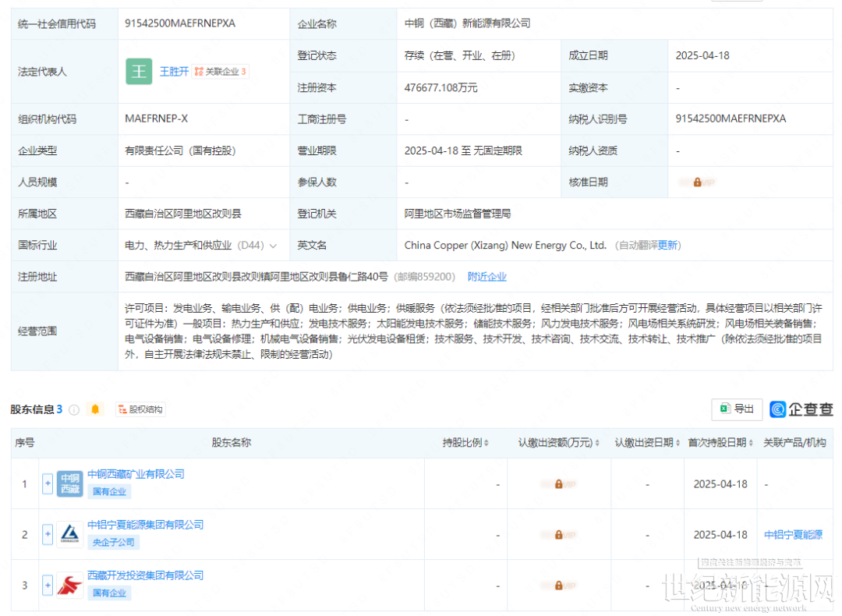Select the English name China Copper (Xizang) New Energy
Screen dimensions: 842x616
[x=505, y=246]
